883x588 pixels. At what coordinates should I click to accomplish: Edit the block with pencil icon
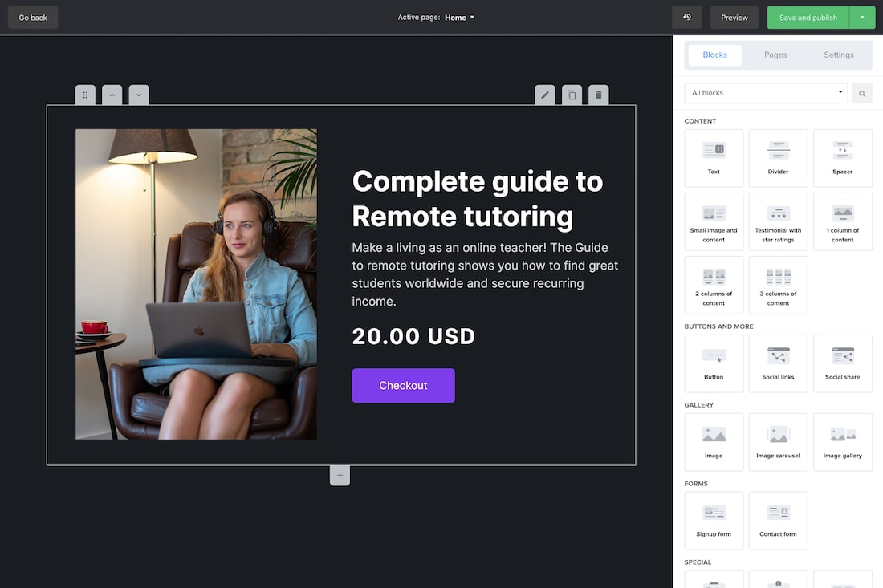[545, 95]
